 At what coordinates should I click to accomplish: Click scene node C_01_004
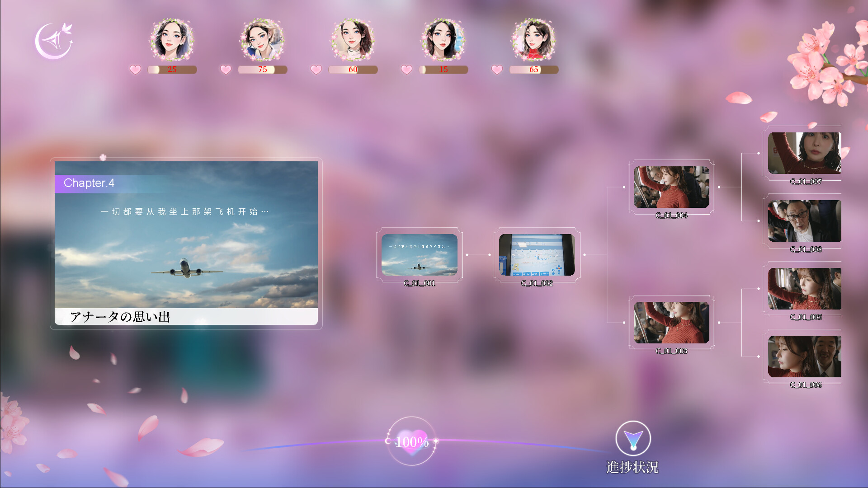click(x=672, y=187)
